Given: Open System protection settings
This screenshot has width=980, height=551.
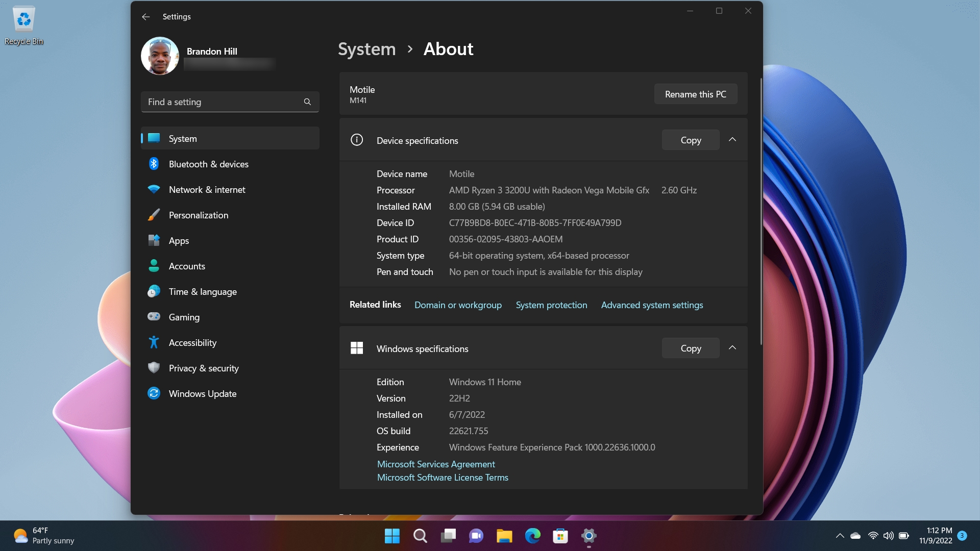Looking at the screenshot, I should pos(551,305).
